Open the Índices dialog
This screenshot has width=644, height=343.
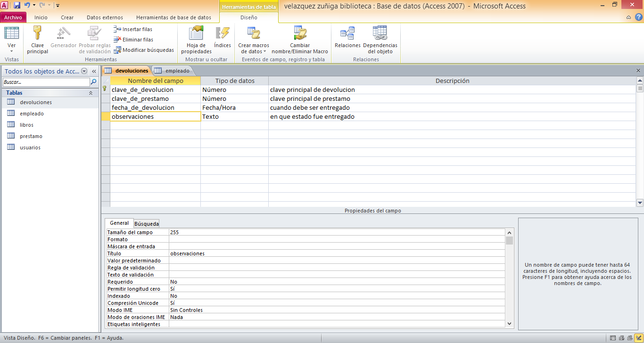[222, 38]
